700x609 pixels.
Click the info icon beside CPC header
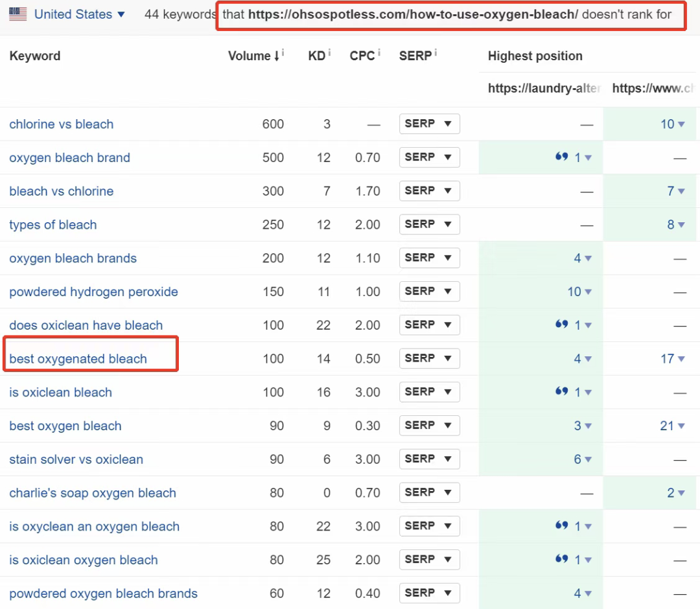click(x=379, y=53)
